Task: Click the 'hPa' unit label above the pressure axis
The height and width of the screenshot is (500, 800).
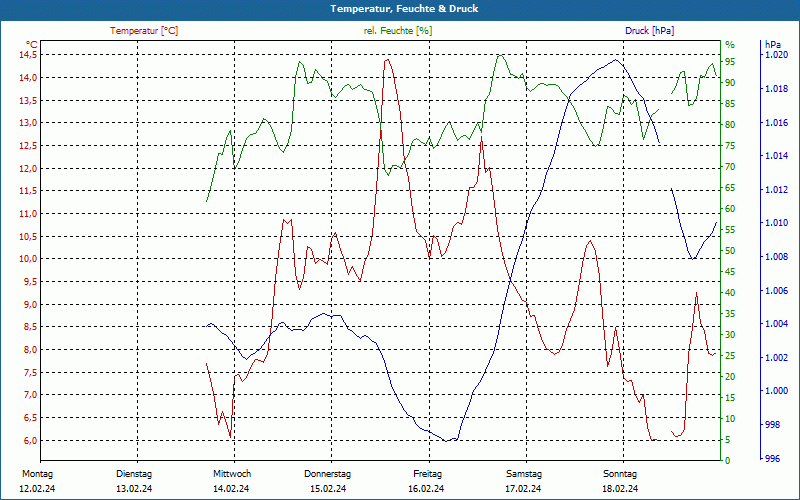Action: (772, 44)
